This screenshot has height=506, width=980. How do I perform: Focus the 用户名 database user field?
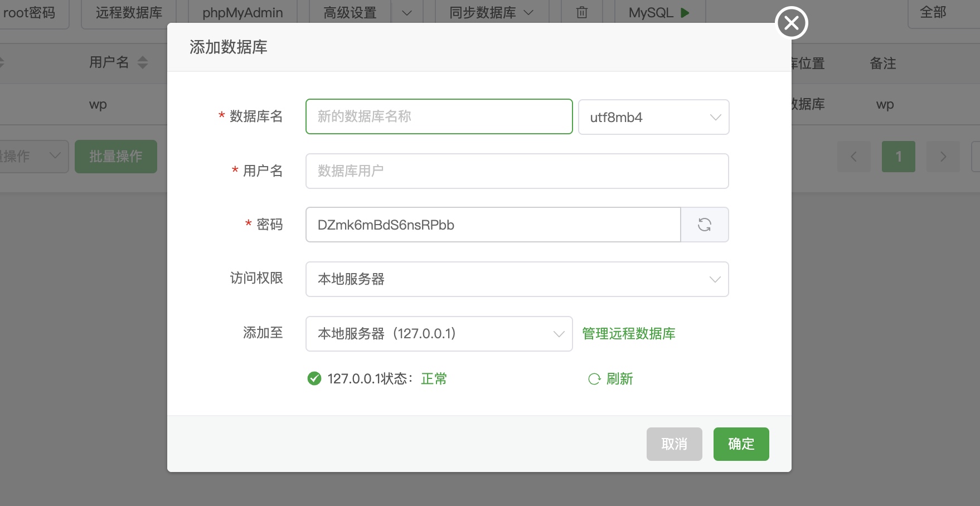click(x=517, y=171)
